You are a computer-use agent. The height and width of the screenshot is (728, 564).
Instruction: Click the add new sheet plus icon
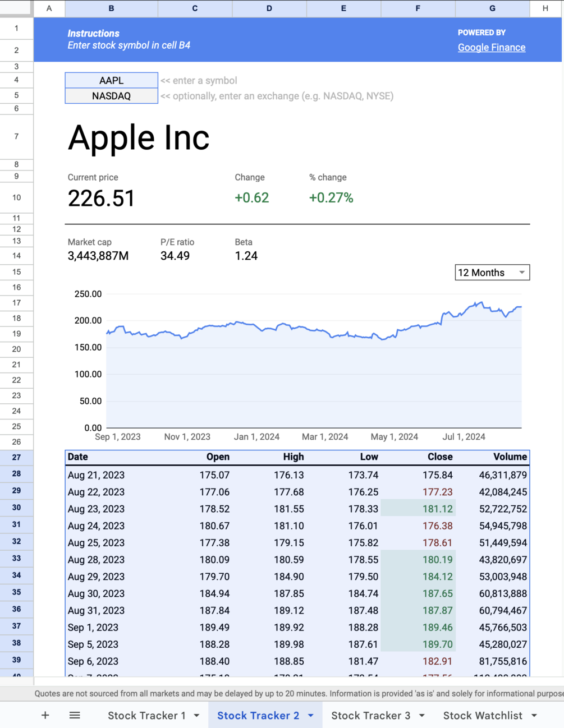(45, 715)
